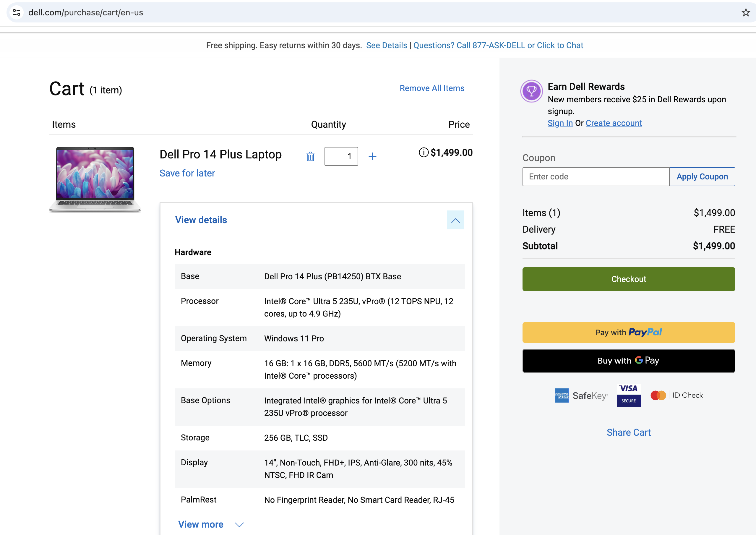
Task: Pay with PayPal button
Action: (x=628, y=333)
